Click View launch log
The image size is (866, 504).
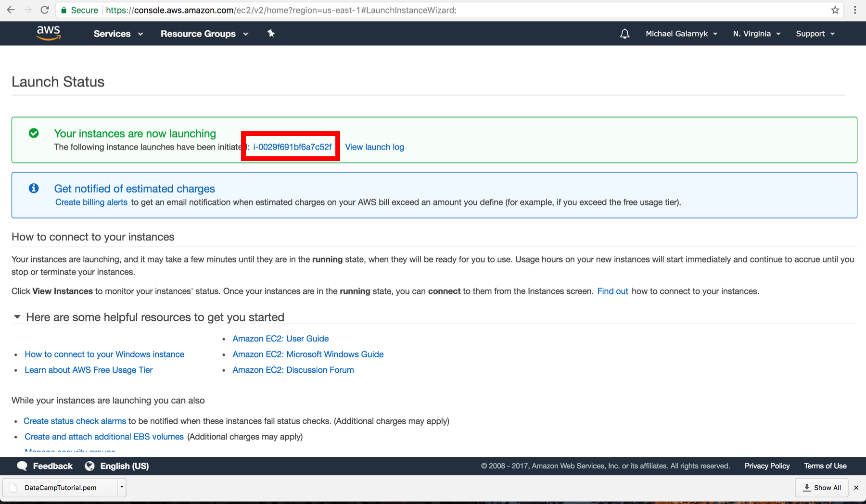[x=374, y=147]
